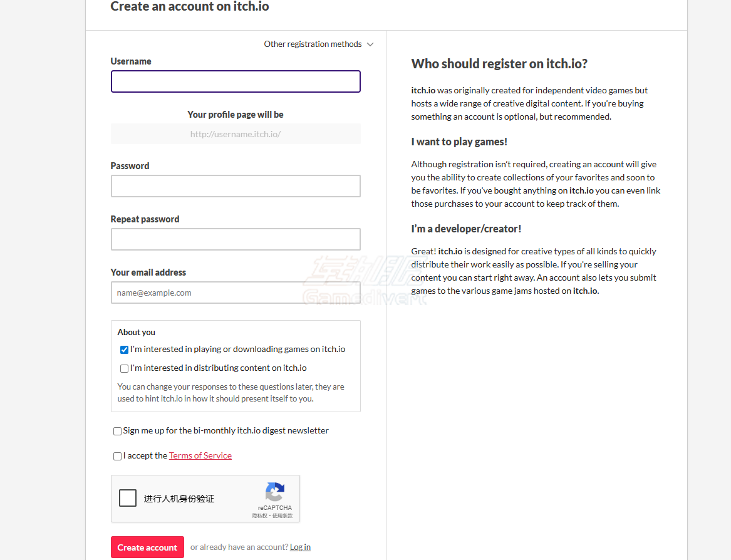Enable interest in distributing content checkbox
This screenshot has width=731, height=560.
[x=124, y=368]
